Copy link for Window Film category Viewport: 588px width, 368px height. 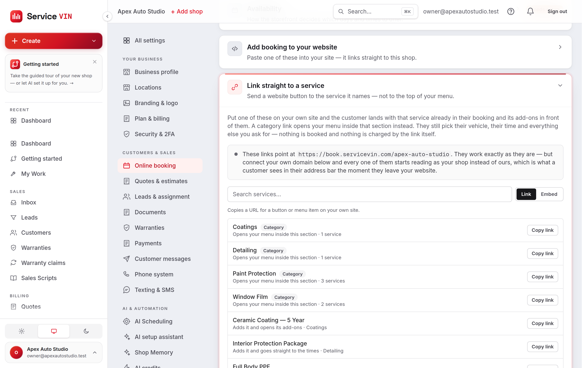542,300
